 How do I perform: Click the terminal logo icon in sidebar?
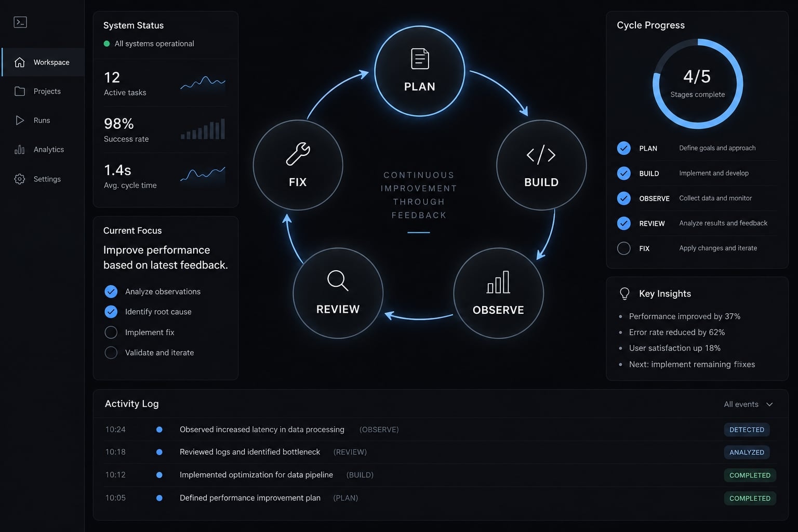click(20, 22)
